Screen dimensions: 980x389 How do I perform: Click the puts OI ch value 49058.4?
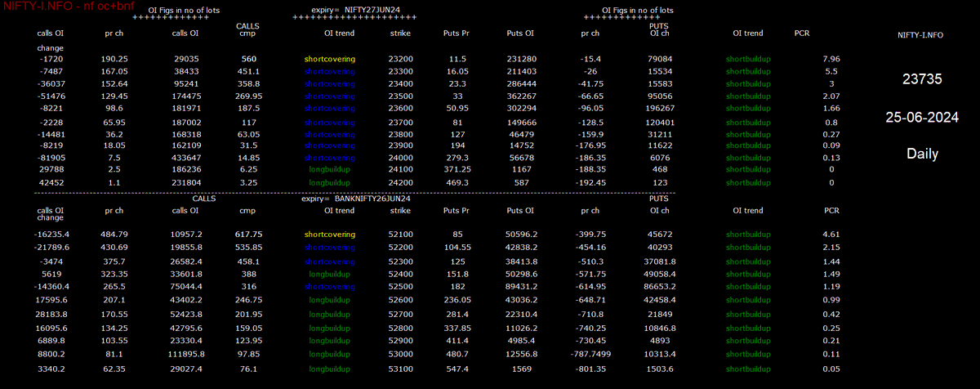point(660,274)
